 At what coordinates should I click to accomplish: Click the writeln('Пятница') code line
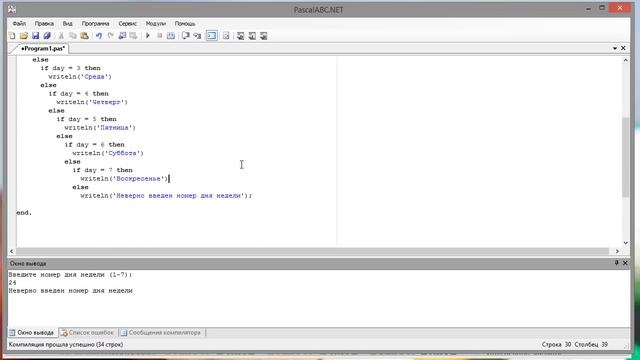coord(100,128)
